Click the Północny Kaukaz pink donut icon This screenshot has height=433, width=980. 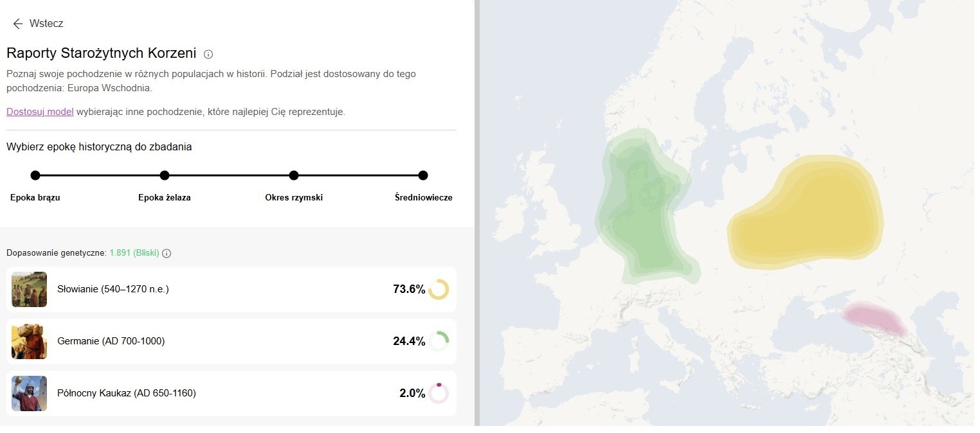click(x=439, y=393)
